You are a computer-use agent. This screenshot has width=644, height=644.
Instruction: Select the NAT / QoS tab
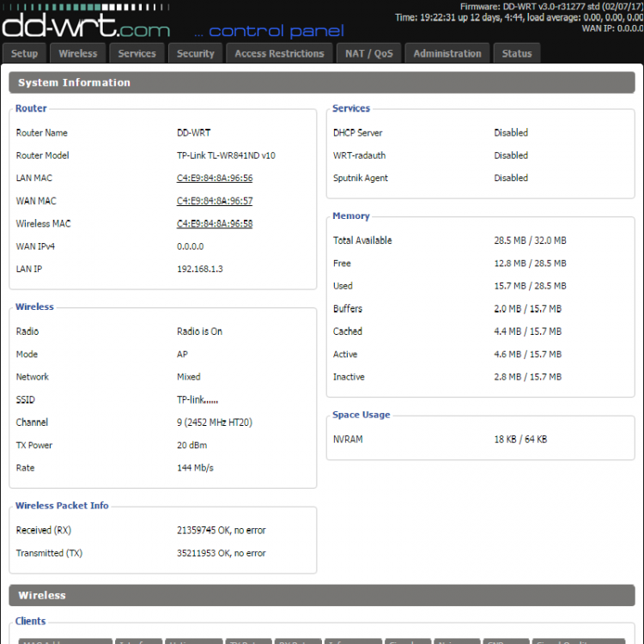pyautogui.click(x=369, y=53)
